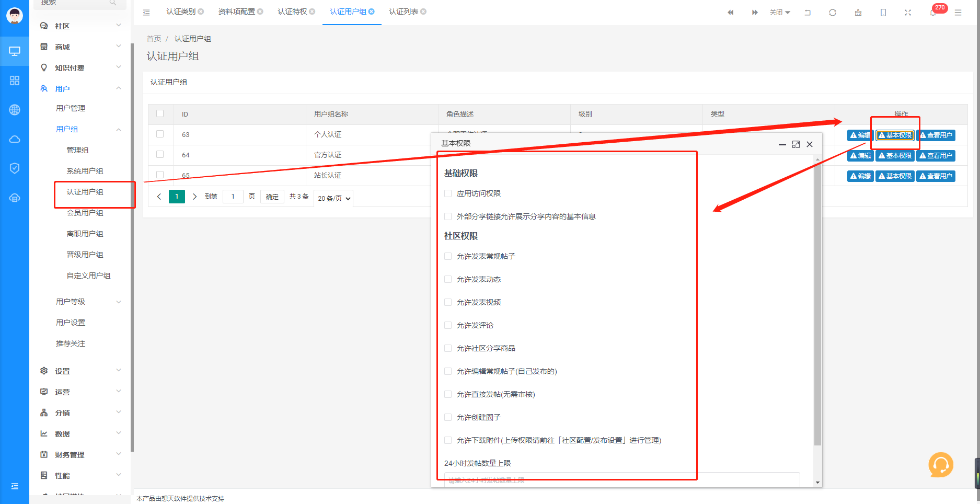Click the clear cache broom icon
The height and width of the screenshot is (504, 980).
[x=858, y=13]
